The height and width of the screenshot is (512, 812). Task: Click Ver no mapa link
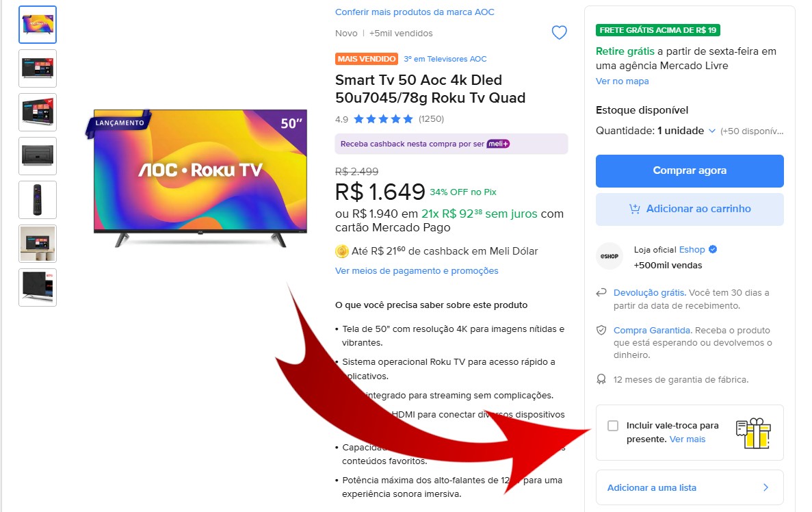(623, 81)
